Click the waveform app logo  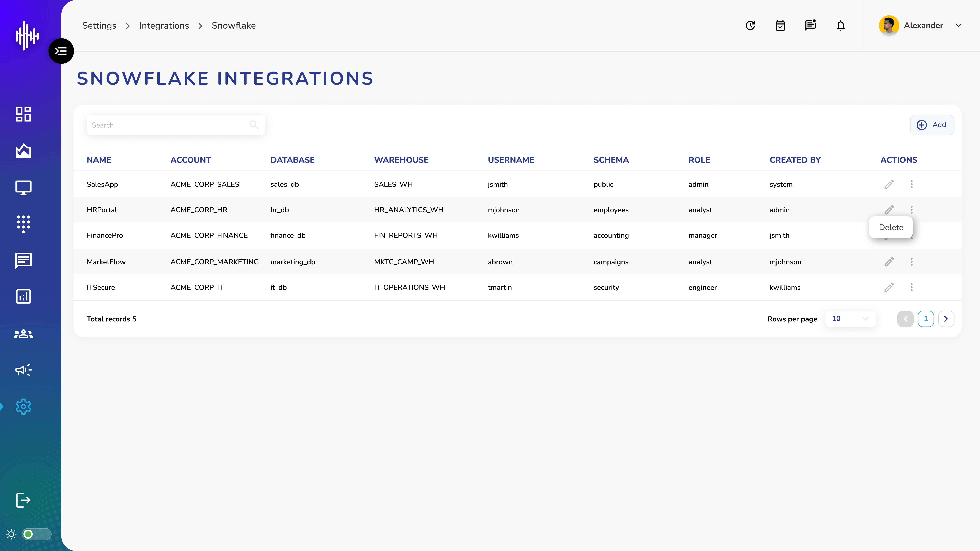tap(27, 36)
